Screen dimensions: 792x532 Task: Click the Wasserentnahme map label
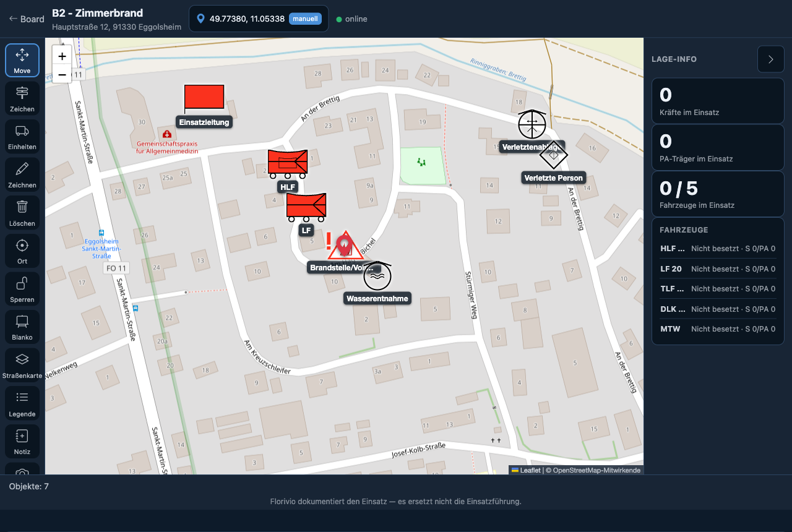coord(377,299)
